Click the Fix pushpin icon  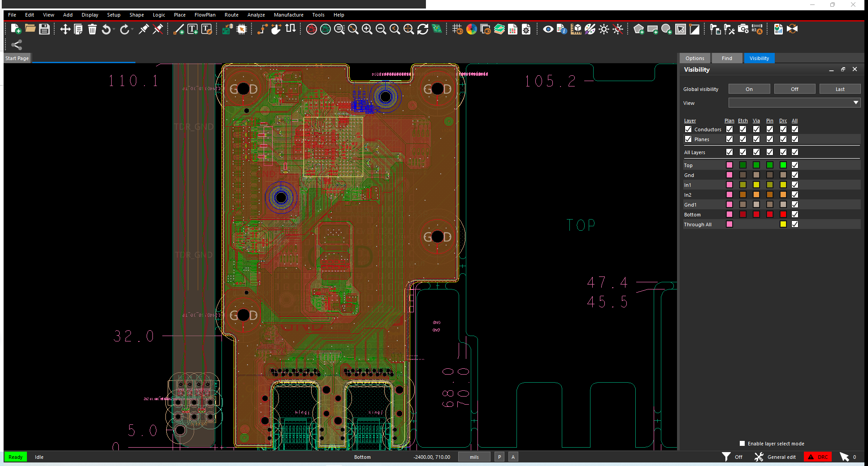point(143,29)
